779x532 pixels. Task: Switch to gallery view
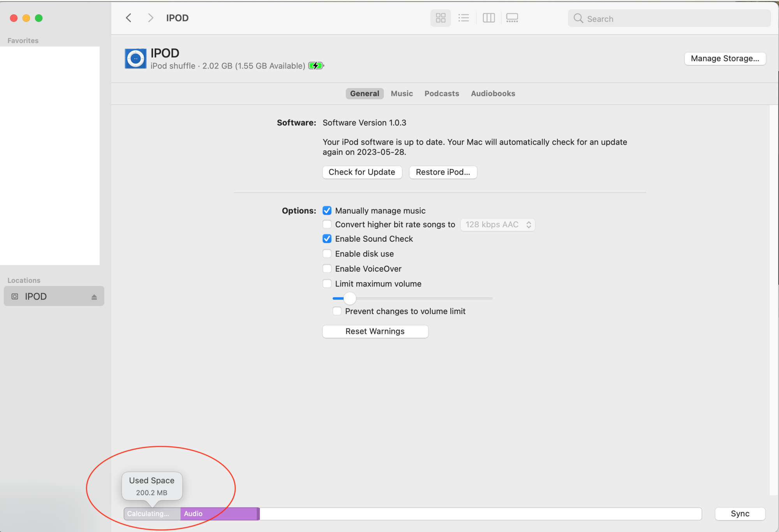click(x=512, y=18)
